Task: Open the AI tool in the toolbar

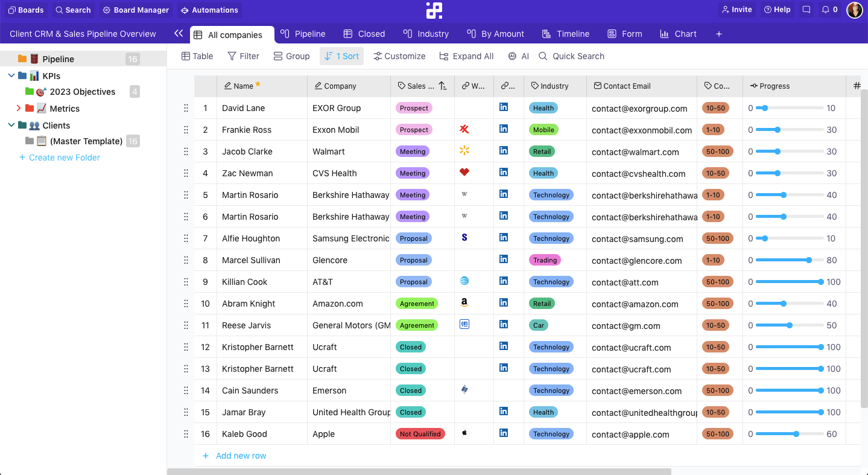Action: pos(518,56)
